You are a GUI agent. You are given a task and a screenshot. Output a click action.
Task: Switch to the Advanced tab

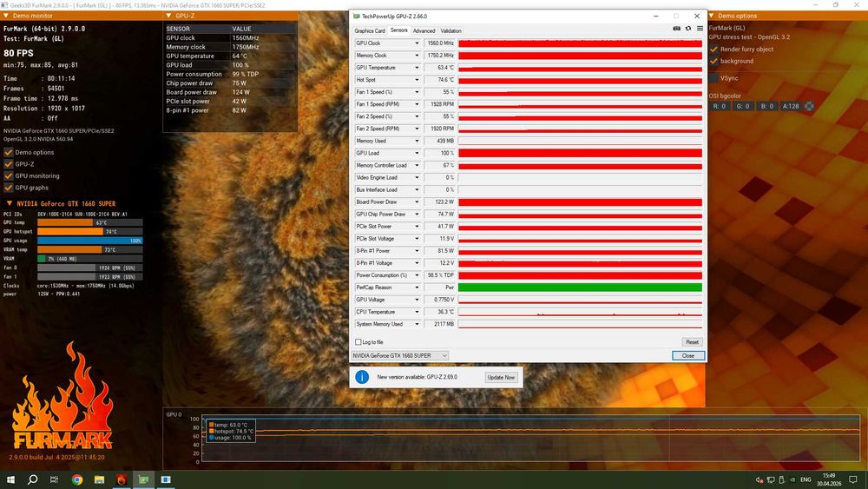tap(424, 31)
